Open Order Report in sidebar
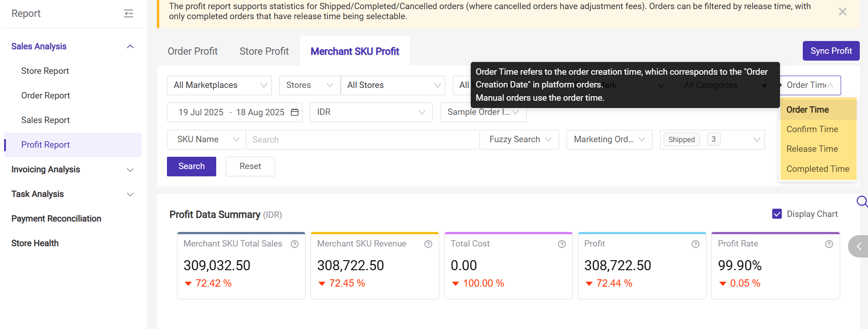This screenshot has width=868, height=329. pos(46,96)
